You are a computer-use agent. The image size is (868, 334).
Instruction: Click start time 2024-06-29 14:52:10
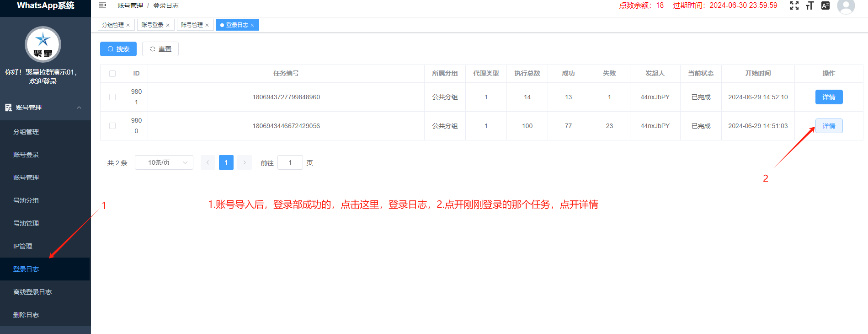[x=758, y=97]
